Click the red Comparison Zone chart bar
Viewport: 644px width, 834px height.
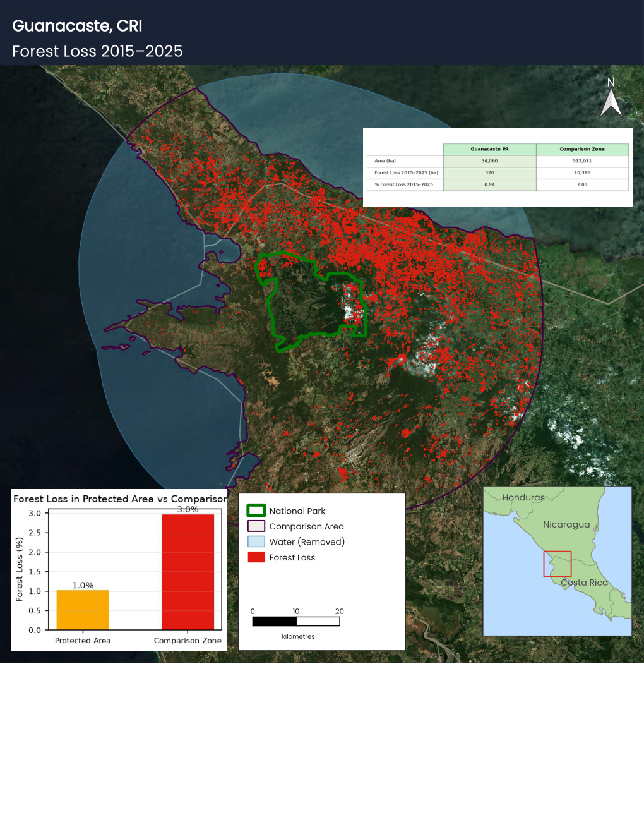188,572
